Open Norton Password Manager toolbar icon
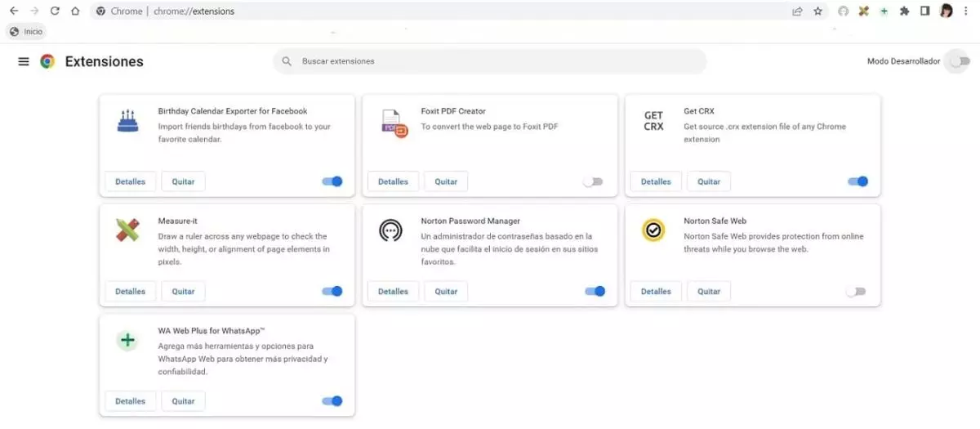This screenshot has height=429, width=980. tap(844, 11)
